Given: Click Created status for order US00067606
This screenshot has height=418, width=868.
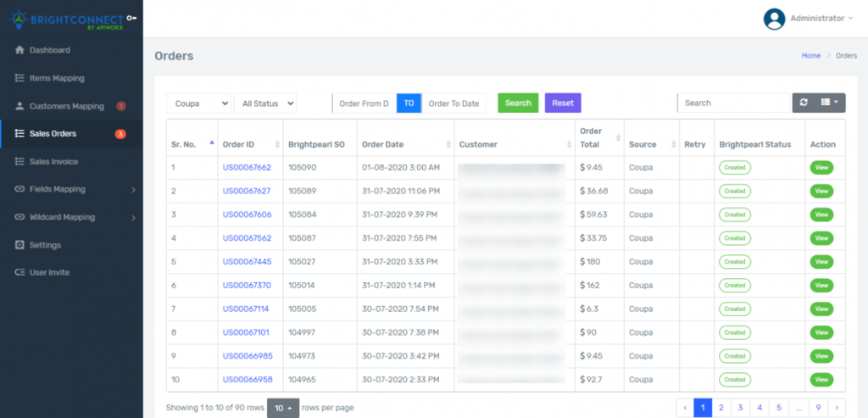Looking at the screenshot, I should coord(735,215).
